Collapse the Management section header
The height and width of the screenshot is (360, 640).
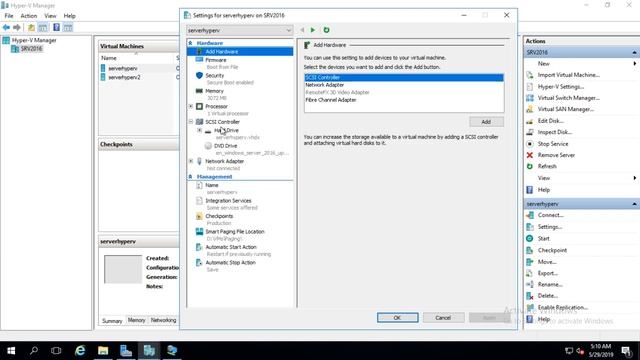click(x=190, y=177)
